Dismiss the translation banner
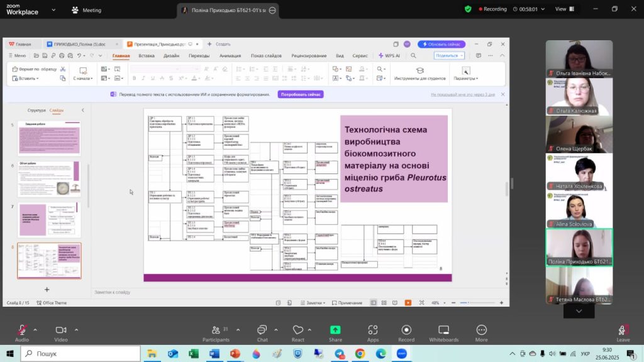This screenshot has width=644, height=362. 502,94
